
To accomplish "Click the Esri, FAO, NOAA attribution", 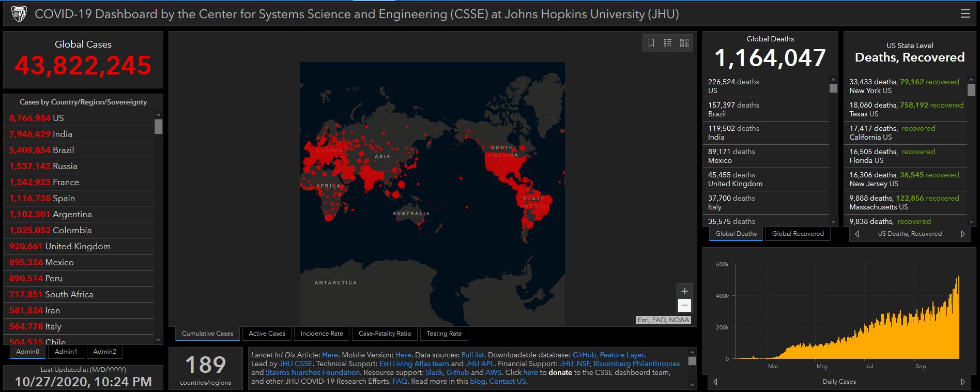I will [x=663, y=320].
